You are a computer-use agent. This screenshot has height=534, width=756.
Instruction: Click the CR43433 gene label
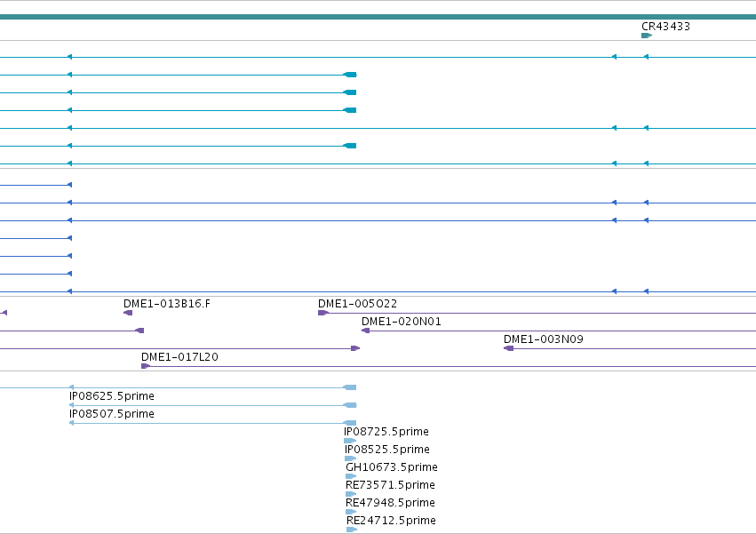(x=665, y=27)
